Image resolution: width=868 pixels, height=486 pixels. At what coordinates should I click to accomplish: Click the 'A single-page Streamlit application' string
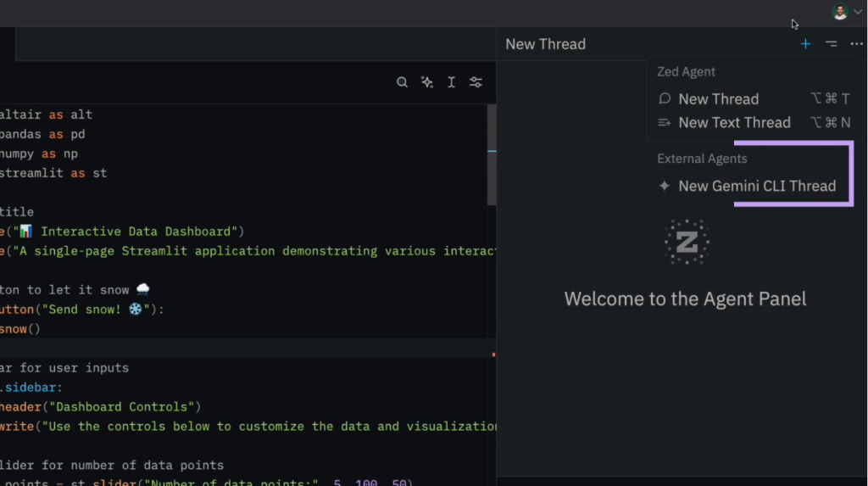254,251
